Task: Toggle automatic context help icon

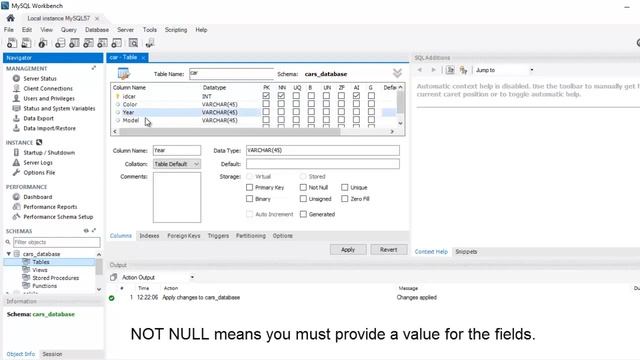Action: pyautogui.click(x=464, y=70)
